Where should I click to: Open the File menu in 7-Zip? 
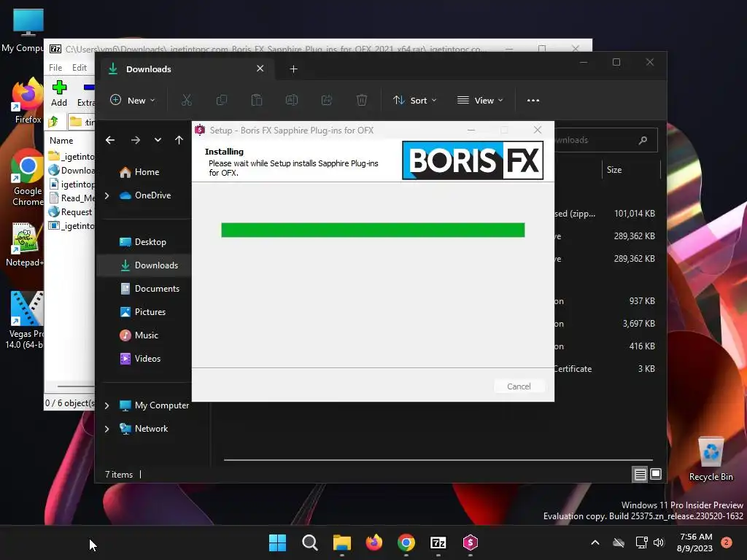pyautogui.click(x=55, y=68)
